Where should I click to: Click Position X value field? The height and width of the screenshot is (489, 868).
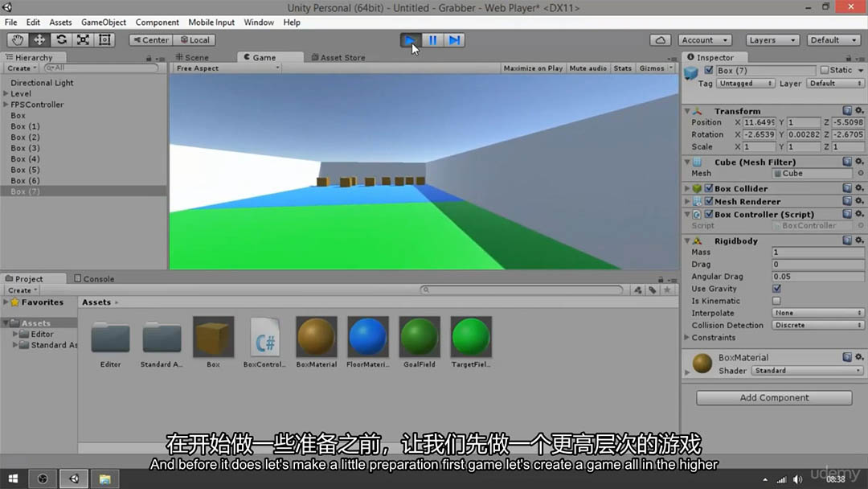point(759,122)
